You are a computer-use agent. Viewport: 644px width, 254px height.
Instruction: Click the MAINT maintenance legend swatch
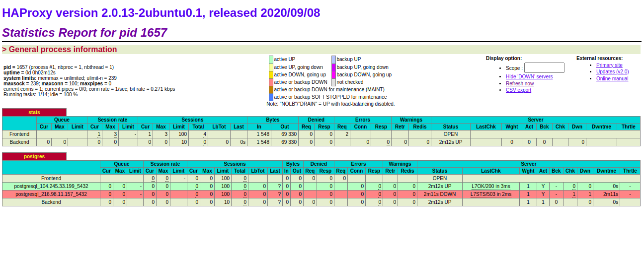pos(271,89)
